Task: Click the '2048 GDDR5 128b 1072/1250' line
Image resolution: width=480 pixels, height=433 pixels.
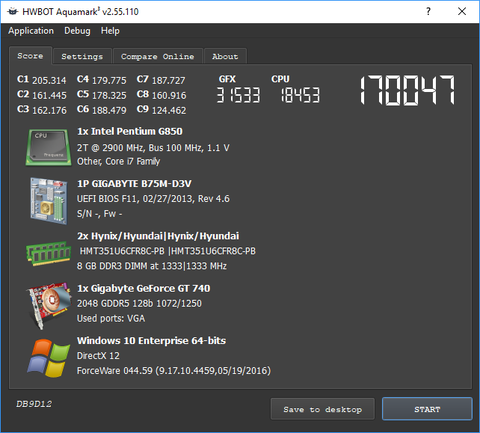Action: tap(139, 304)
